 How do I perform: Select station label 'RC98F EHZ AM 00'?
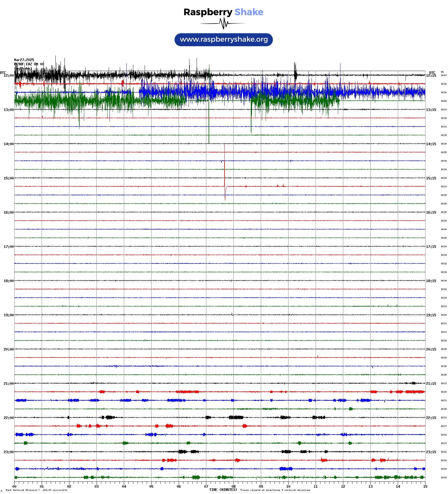click(x=29, y=64)
